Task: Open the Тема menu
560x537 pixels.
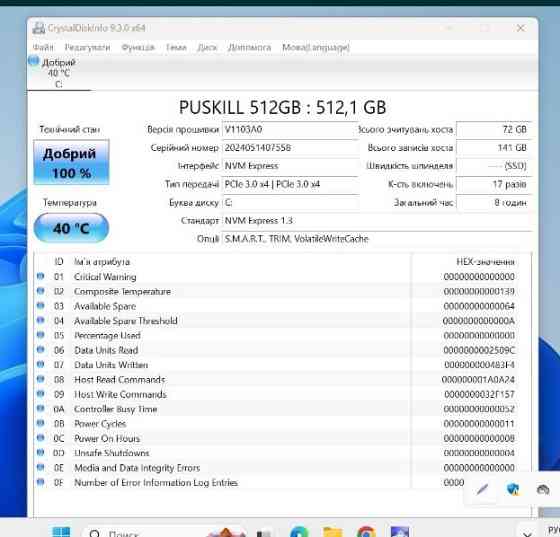Action: 176,47
